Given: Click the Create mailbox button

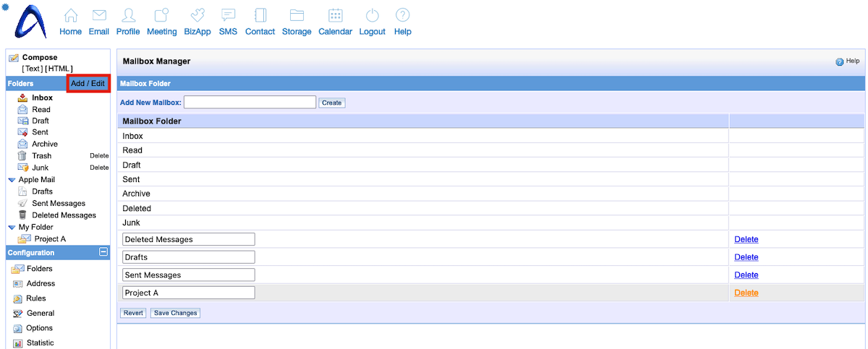Looking at the screenshot, I should [x=332, y=103].
